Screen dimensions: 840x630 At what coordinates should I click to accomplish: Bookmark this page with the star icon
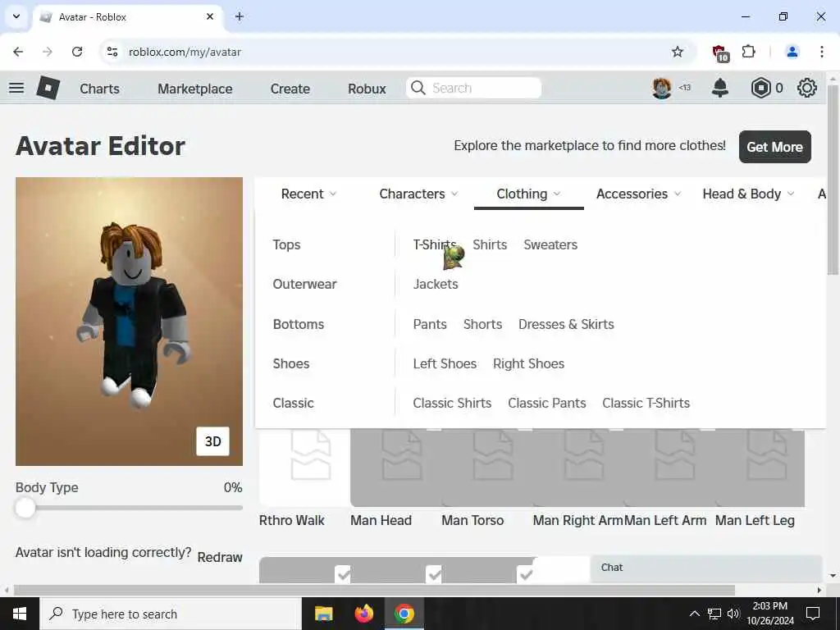(x=677, y=52)
